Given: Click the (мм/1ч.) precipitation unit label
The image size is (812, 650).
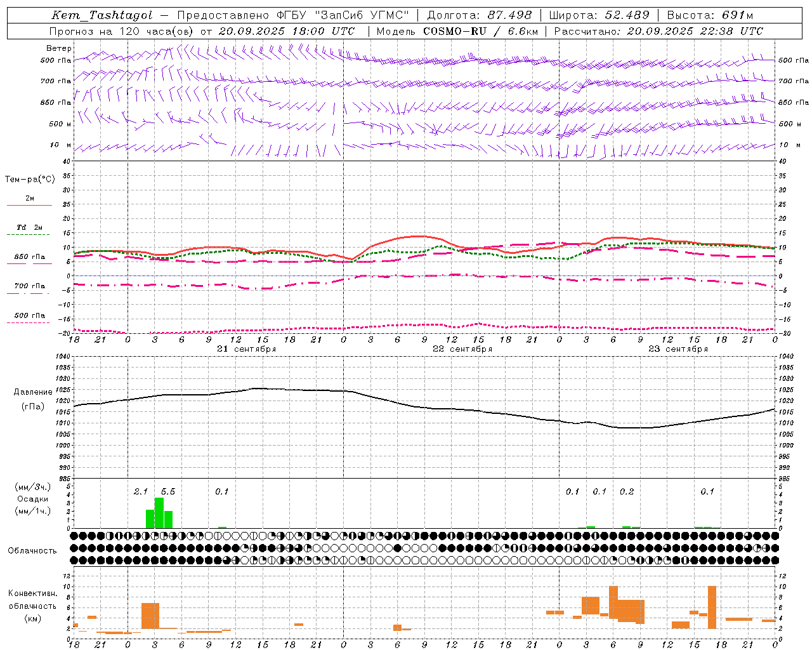Looking at the screenshot, I should pos(33,510).
